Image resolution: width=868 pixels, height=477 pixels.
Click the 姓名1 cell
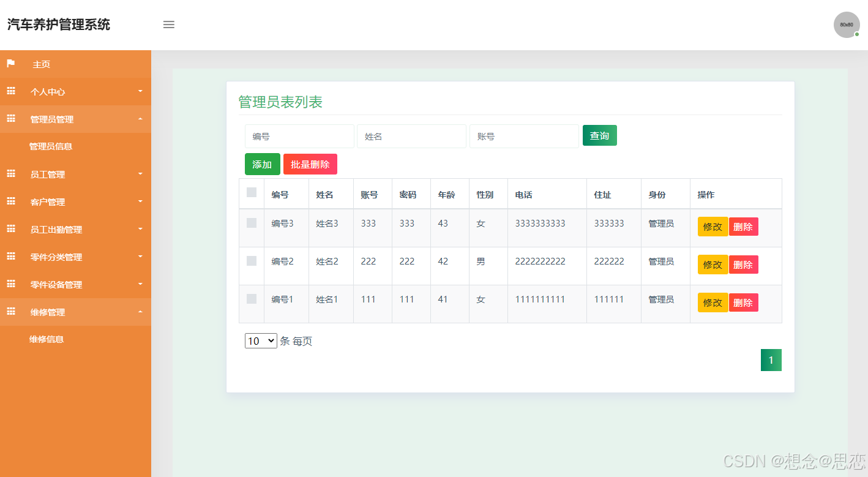click(327, 299)
